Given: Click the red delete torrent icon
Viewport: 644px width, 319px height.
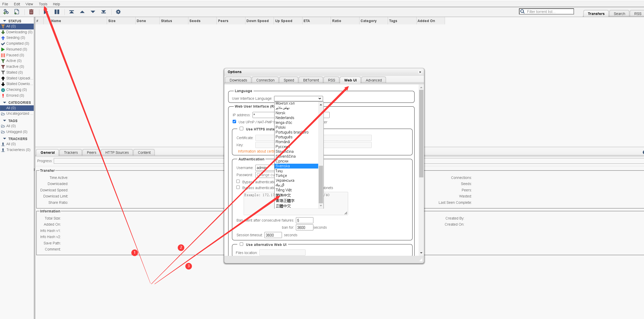Looking at the screenshot, I should [x=31, y=12].
